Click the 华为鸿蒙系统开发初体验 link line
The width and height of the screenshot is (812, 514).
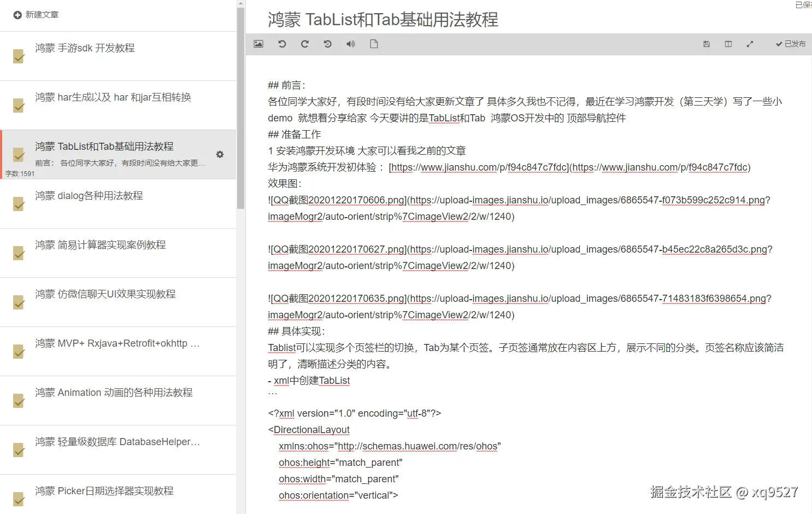click(x=509, y=167)
